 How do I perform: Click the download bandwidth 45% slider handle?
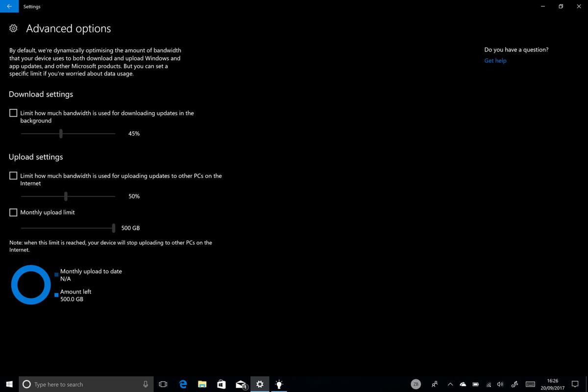61,133
